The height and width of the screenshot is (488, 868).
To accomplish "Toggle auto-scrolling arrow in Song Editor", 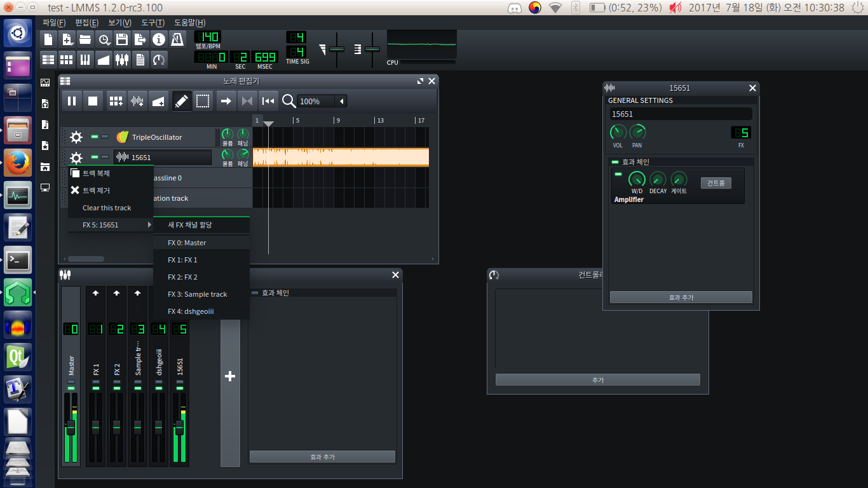I will tap(226, 100).
